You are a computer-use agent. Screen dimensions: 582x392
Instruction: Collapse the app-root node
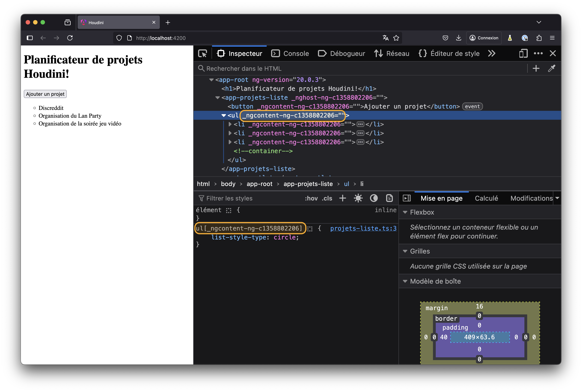click(211, 80)
